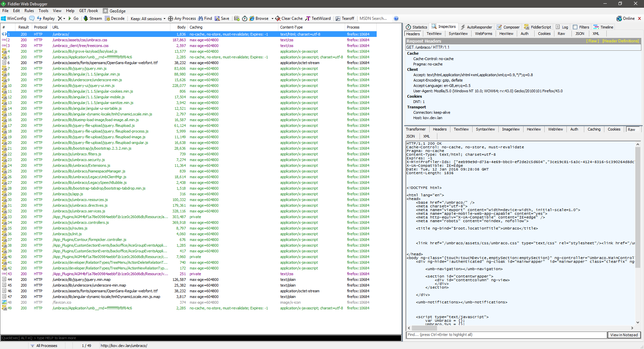This screenshot has width=644, height=349.
Task: Select request Cookies inspector tab
Action: pos(544,34)
